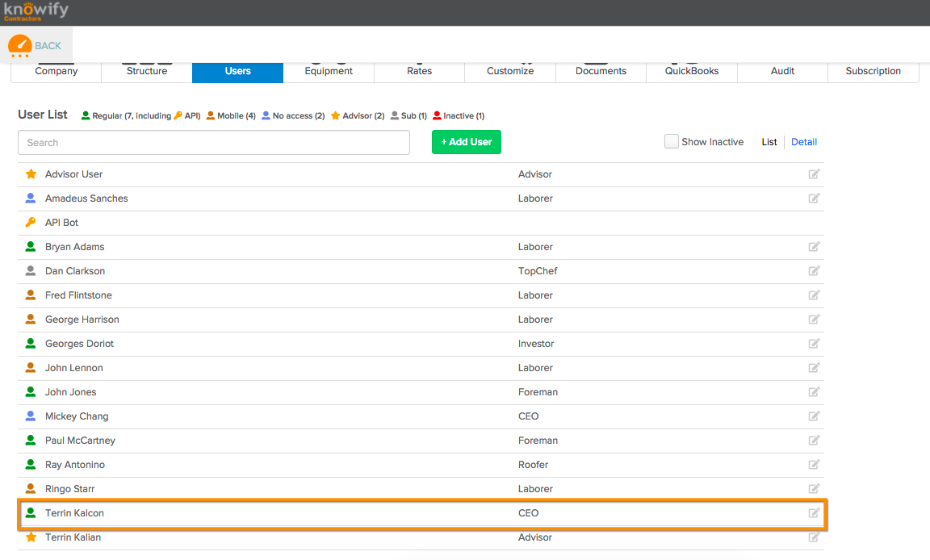Select the Company tab
Image resolution: width=930 pixels, height=560 pixels.
57,71
